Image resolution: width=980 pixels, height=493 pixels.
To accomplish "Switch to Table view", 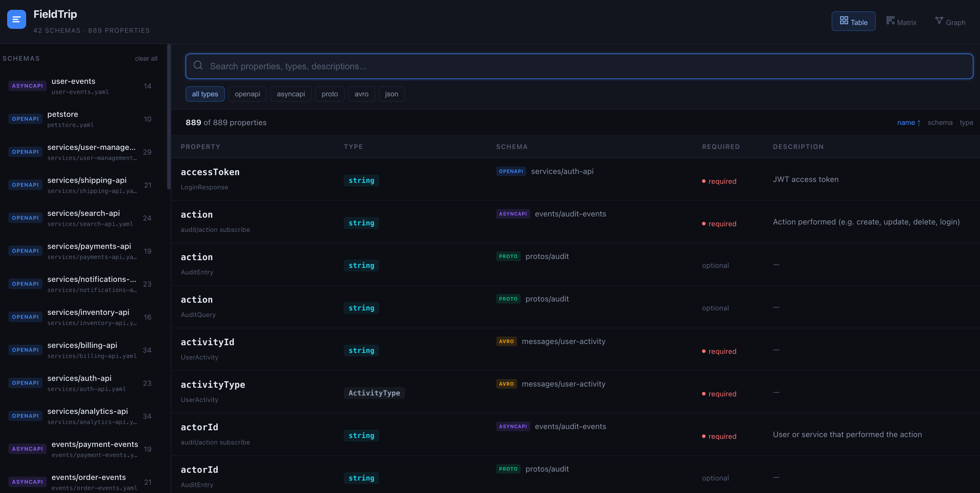I will 853,22.
